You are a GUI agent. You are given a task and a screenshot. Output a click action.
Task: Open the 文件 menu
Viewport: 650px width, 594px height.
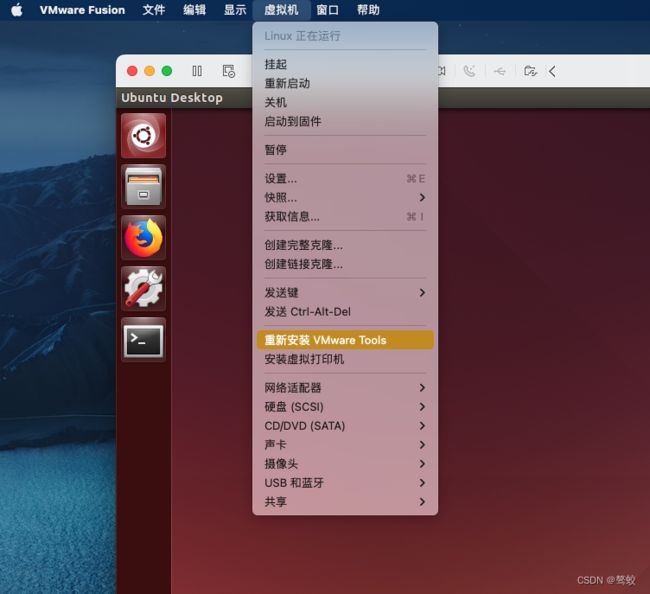[x=154, y=10]
